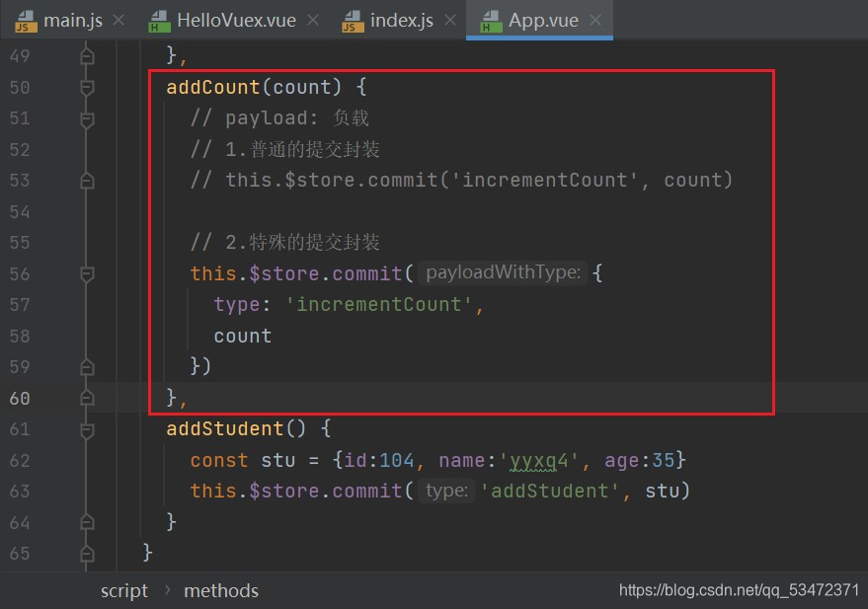The image size is (868, 609).
Task: Click line number 60 in gutter
Action: coord(20,398)
